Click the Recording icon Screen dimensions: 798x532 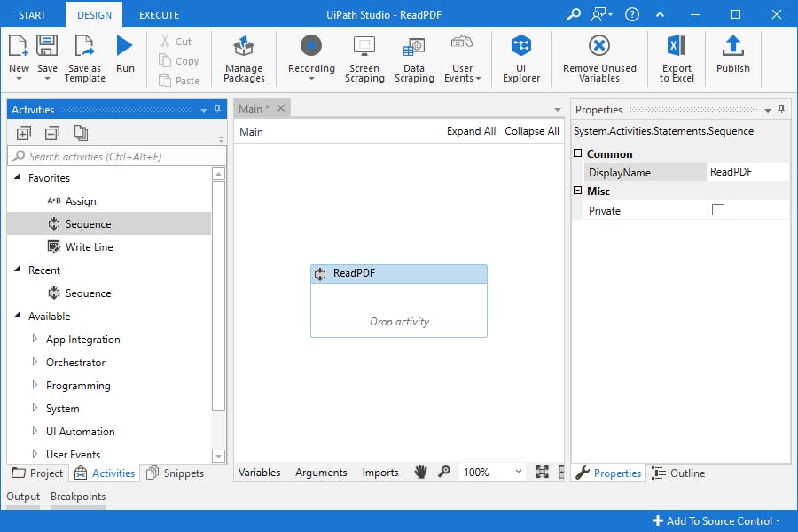[x=311, y=46]
